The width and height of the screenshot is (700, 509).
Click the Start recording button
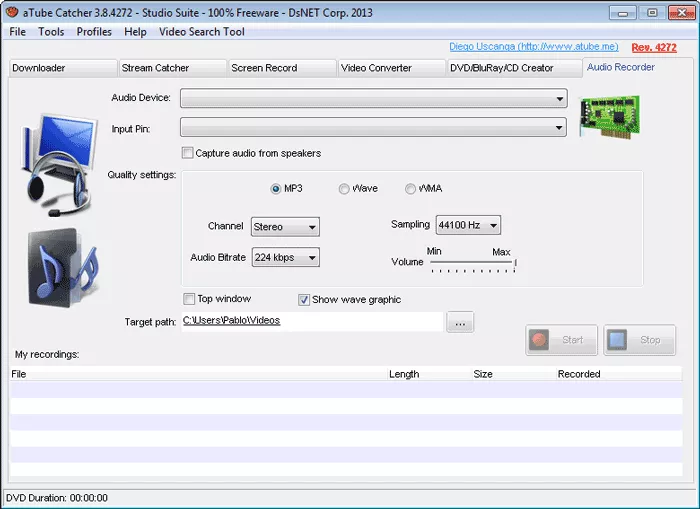[562, 340]
